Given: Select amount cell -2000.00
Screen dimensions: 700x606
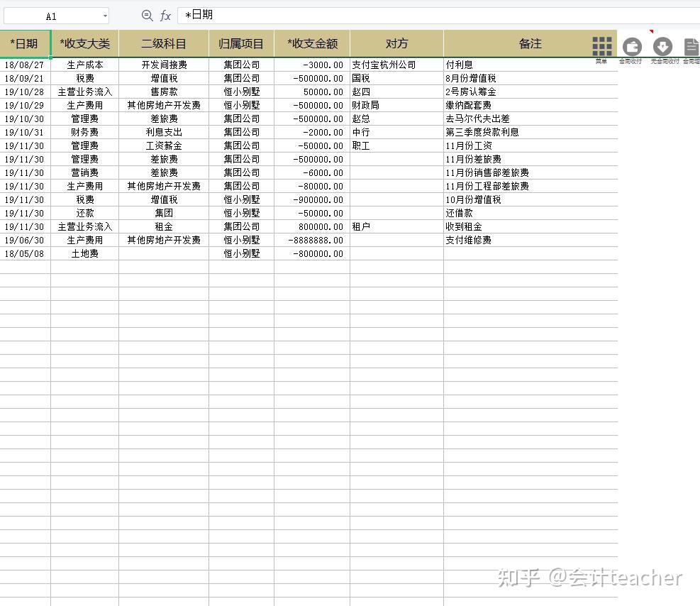Looking at the screenshot, I should [x=312, y=132].
